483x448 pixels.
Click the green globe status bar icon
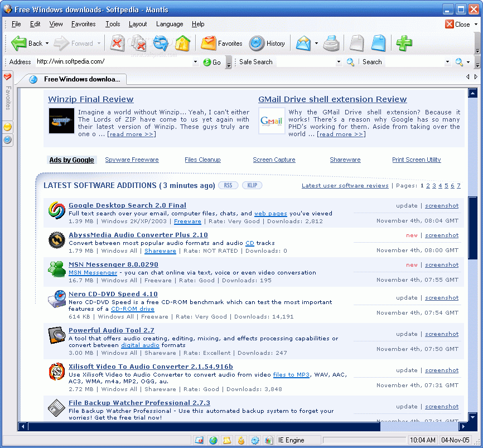pos(213,440)
